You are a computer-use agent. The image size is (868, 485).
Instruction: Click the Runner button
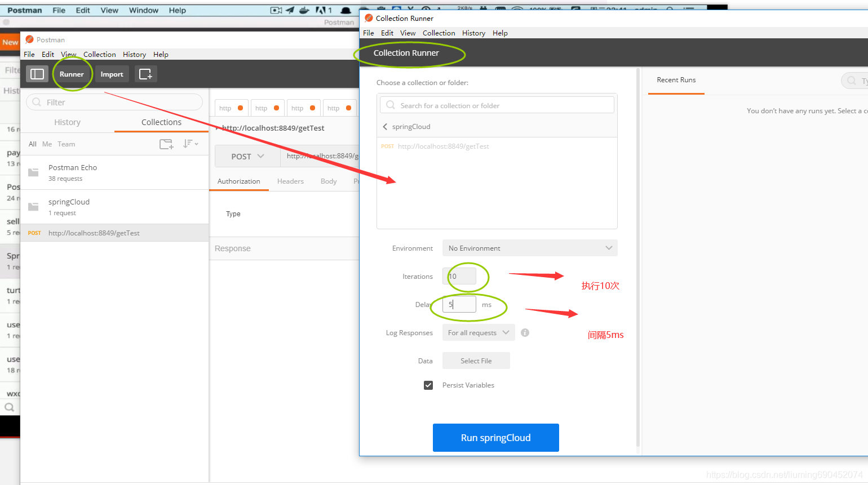(72, 74)
